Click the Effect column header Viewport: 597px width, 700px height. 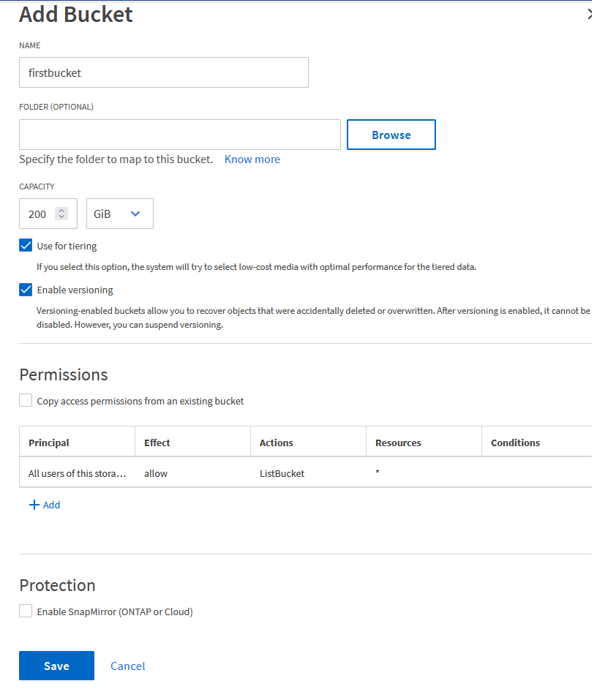(193, 443)
